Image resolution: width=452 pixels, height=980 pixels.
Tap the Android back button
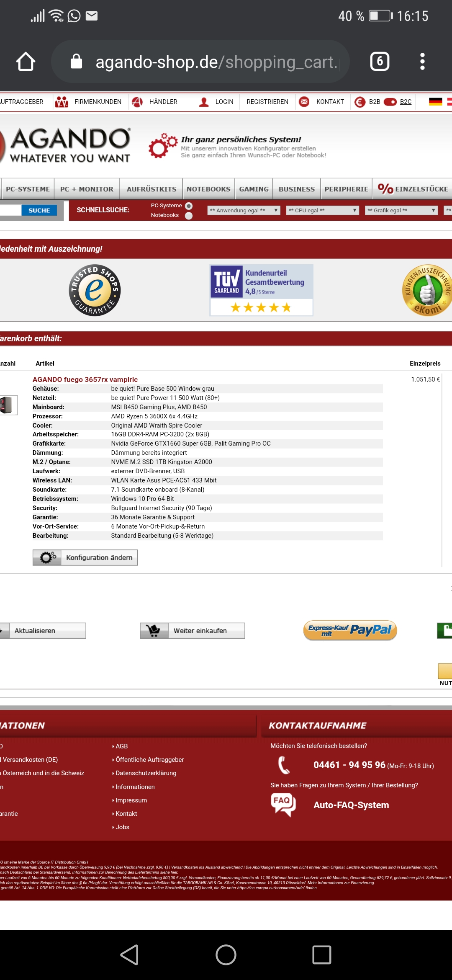(130, 955)
